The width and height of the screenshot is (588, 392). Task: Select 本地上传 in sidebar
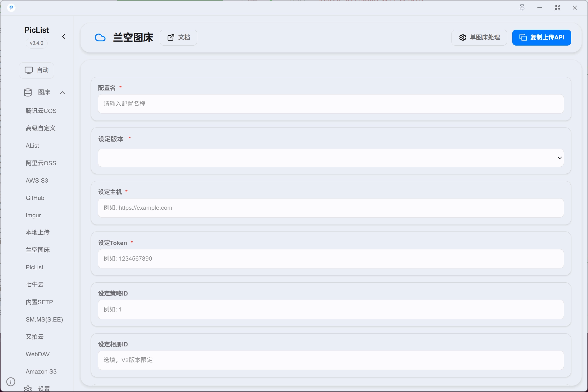37,232
